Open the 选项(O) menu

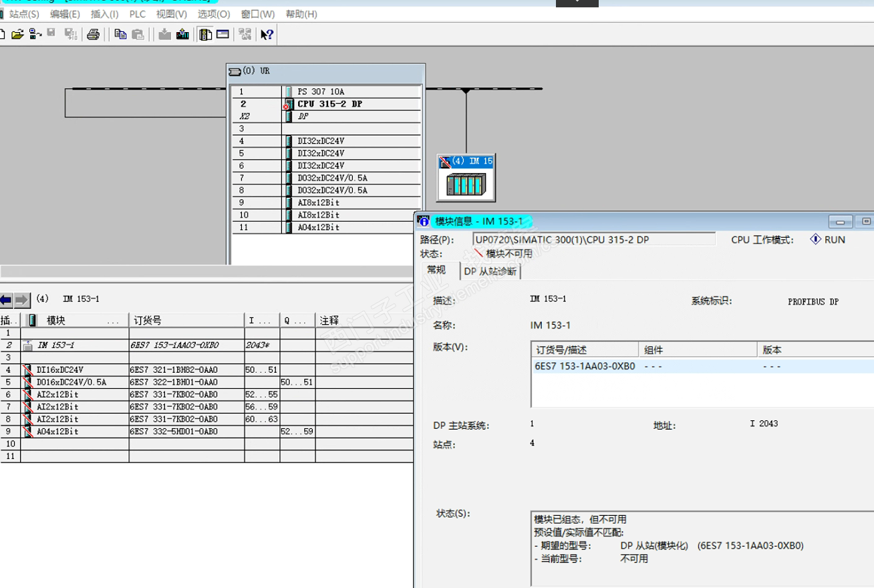pos(214,14)
